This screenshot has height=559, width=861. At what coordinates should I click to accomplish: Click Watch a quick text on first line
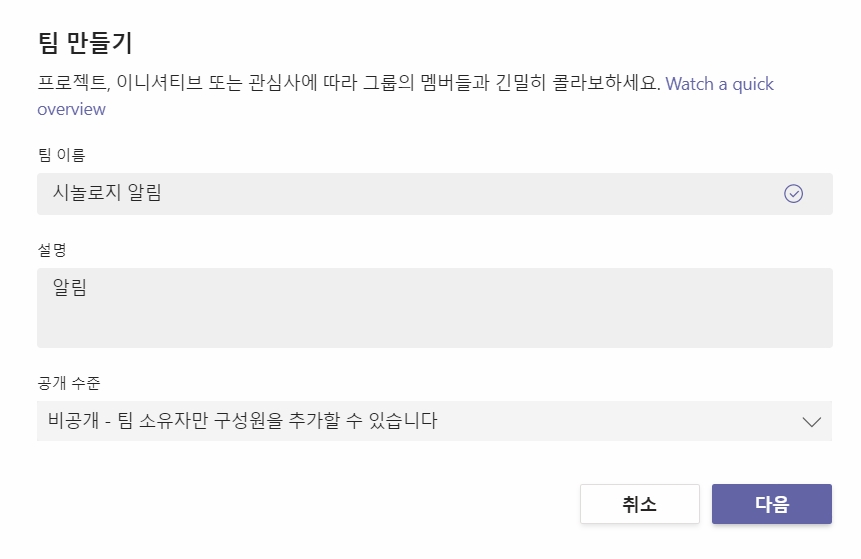point(719,85)
